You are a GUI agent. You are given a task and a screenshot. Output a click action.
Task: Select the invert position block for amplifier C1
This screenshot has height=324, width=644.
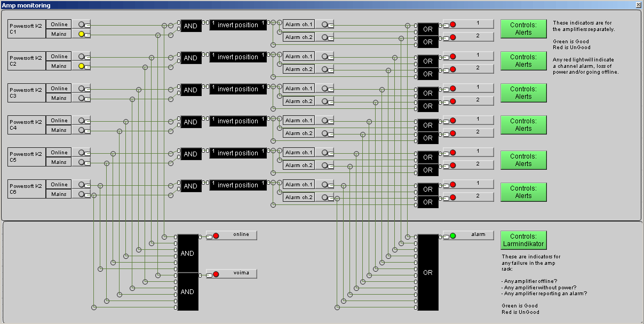pyautogui.click(x=237, y=25)
